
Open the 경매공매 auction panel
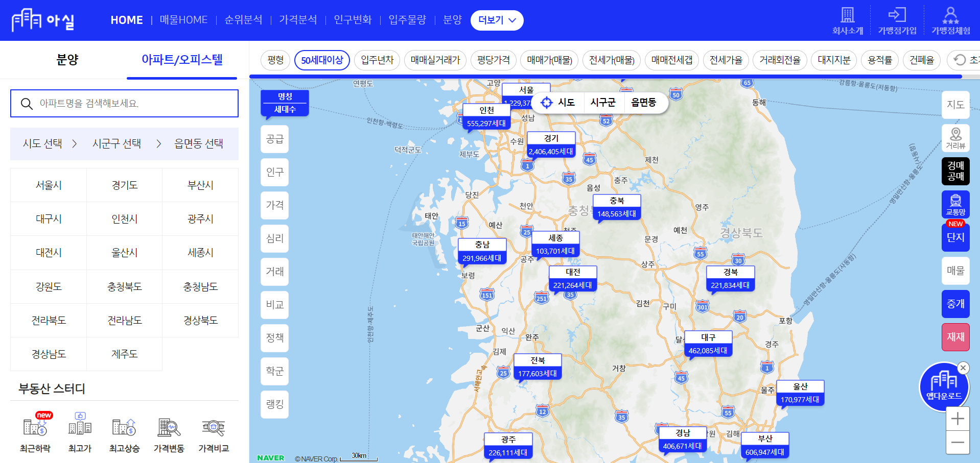coord(955,171)
